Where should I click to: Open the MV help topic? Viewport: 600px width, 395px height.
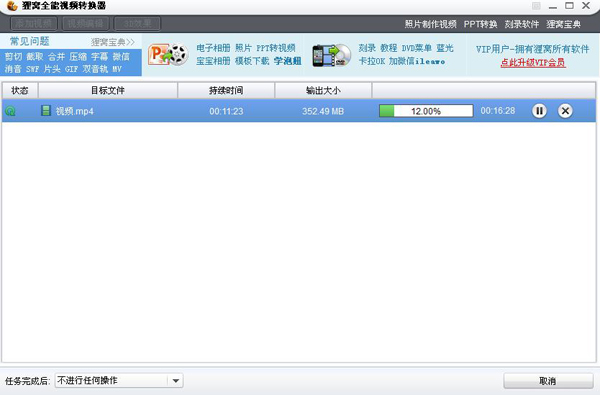pos(117,69)
